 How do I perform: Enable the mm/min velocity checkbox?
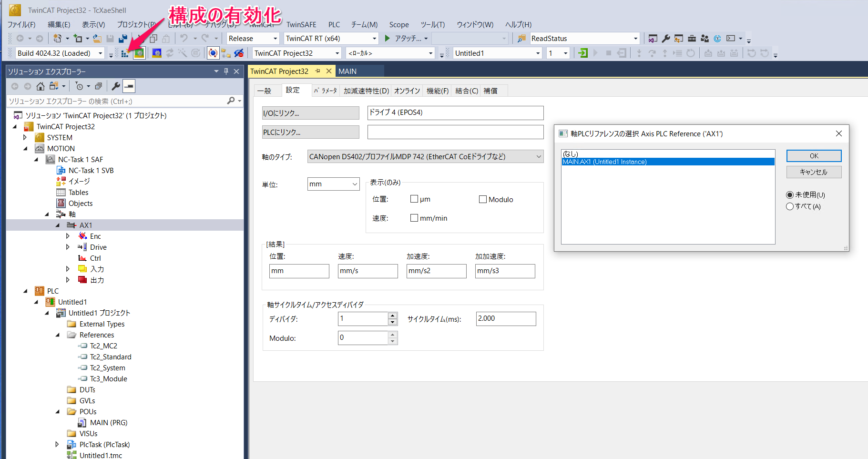pyautogui.click(x=414, y=218)
